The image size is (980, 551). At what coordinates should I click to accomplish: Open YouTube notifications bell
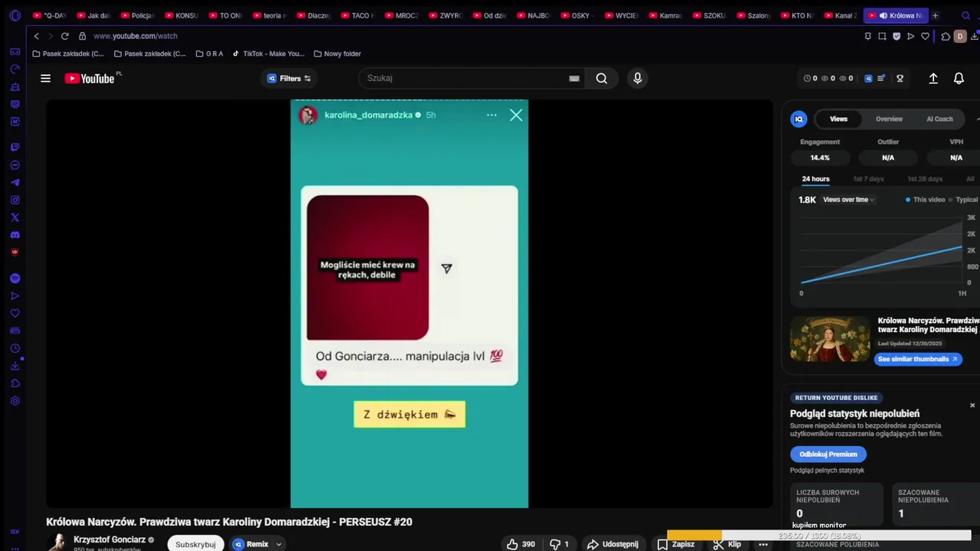click(x=959, y=78)
